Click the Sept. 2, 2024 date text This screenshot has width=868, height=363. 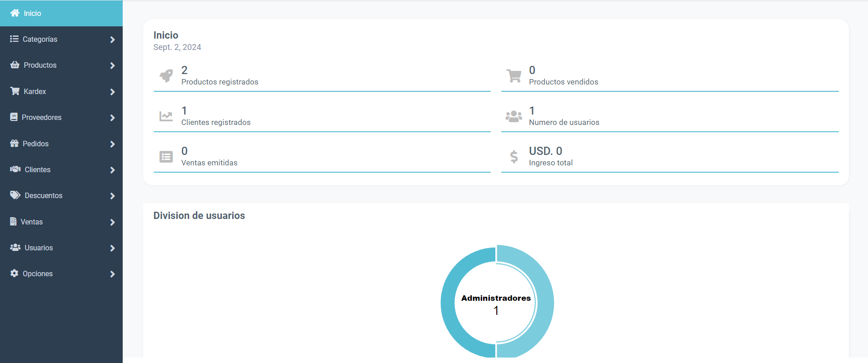[x=177, y=47]
